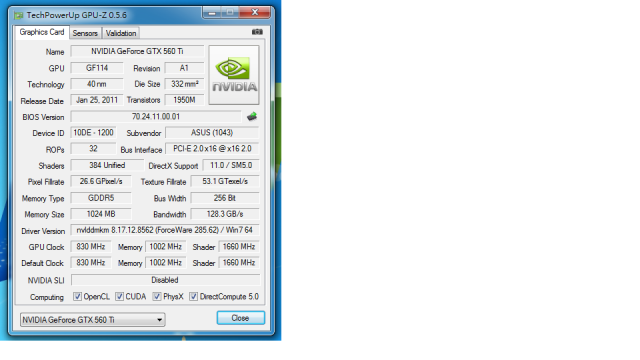Click the GPU Clock row Shader 1660 MHz
This screenshot has height=360, width=640.
239,247
